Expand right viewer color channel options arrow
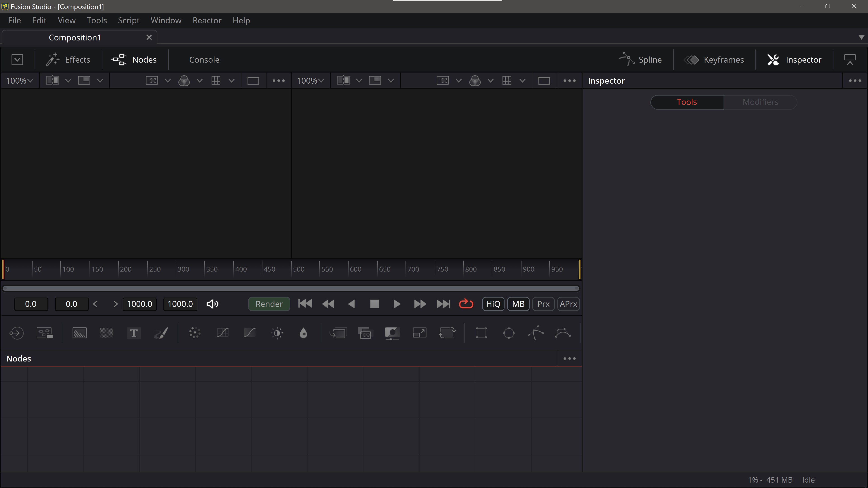 pyautogui.click(x=491, y=81)
